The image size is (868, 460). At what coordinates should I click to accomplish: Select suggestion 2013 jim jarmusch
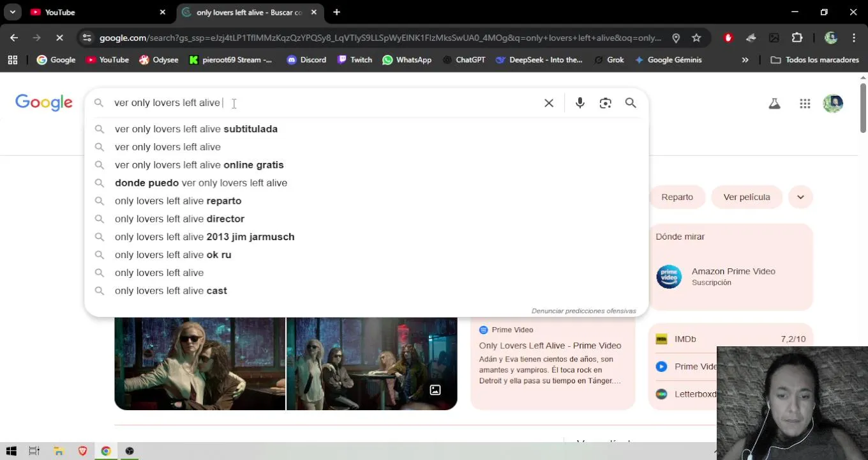366,236
